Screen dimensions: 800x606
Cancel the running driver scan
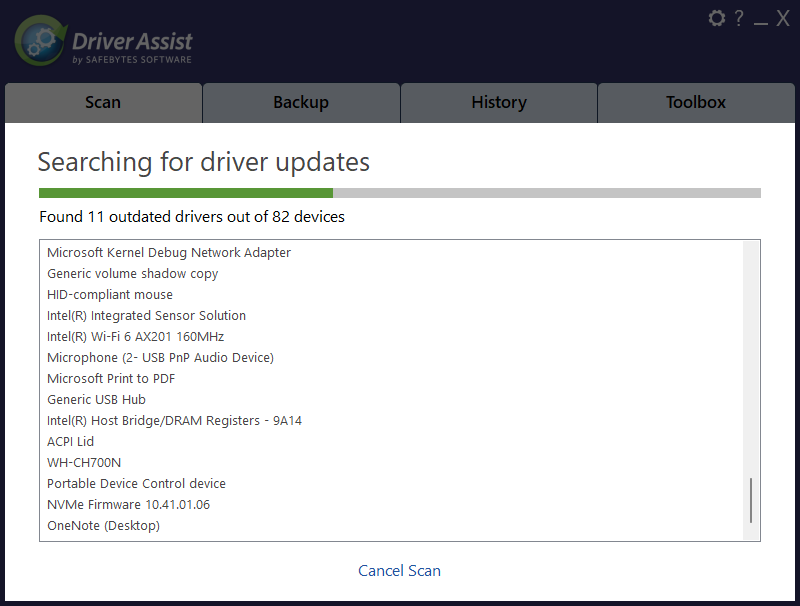coord(399,570)
